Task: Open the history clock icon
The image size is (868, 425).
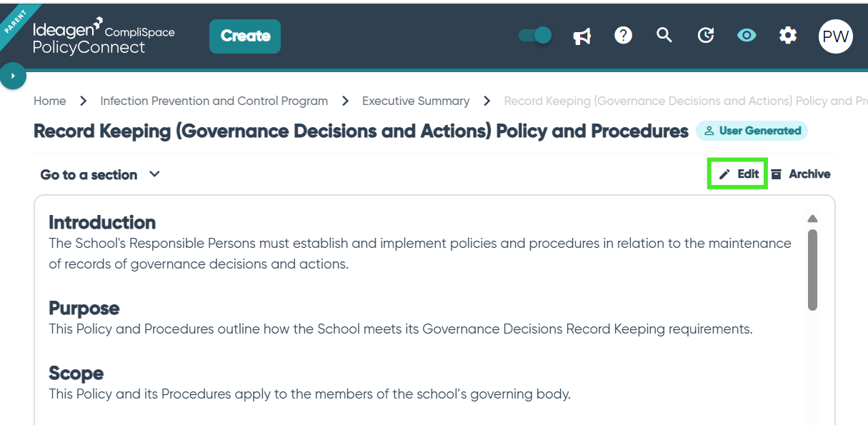Action: tap(706, 36)
